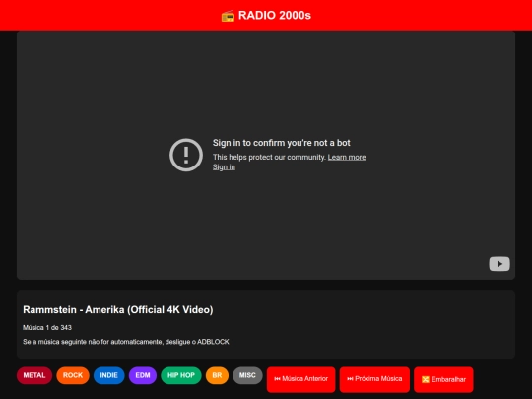
Task: Click 'Sign in to confirm you're not a bot' heading
Action: click(281, 143)
